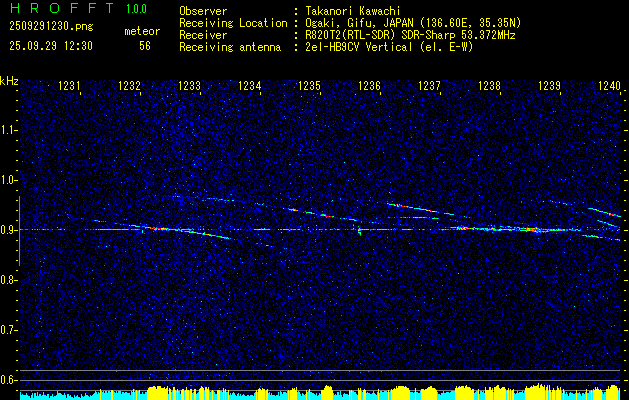The image size is (629, 400).
Task: Select observer name Takanori Kawachi
Action: coord(353,11)
